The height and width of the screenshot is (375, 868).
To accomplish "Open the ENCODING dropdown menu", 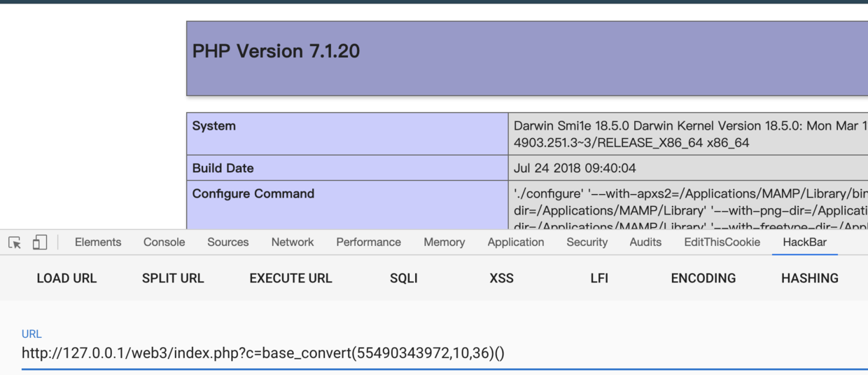I will click(x=703, y=278).
